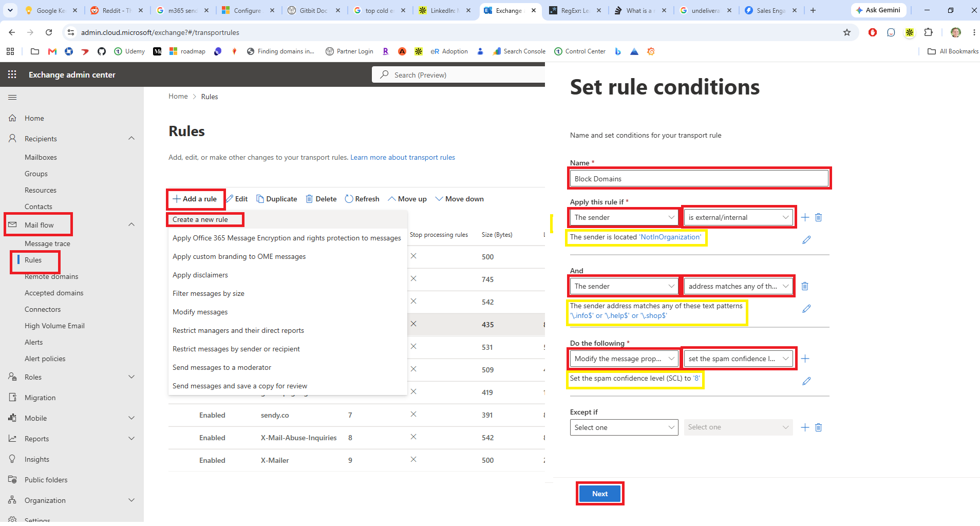The height and width of the screenshot is (526, 980).
Task: Click 'Move down' toolbar button
Action: click(460, 199)
